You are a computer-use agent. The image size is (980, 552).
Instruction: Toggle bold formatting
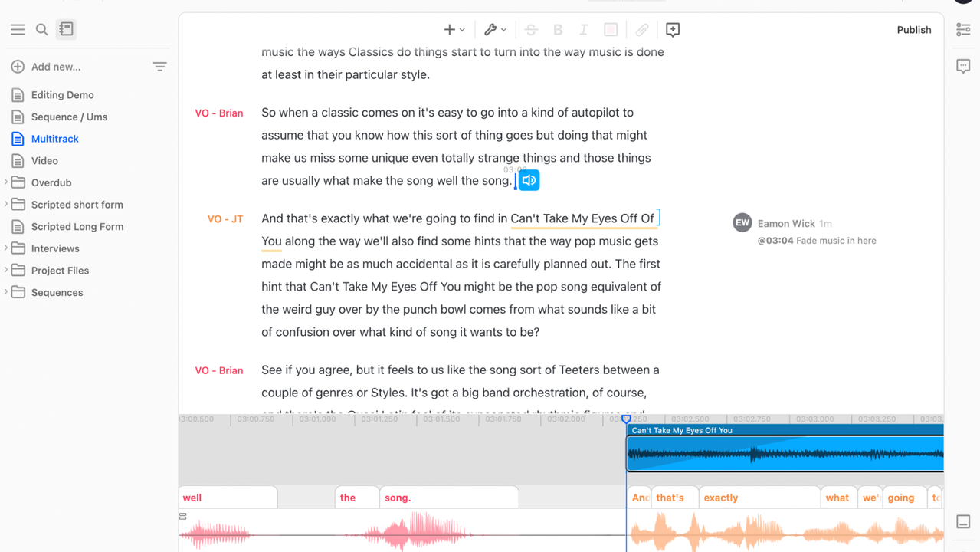point(558,30)
